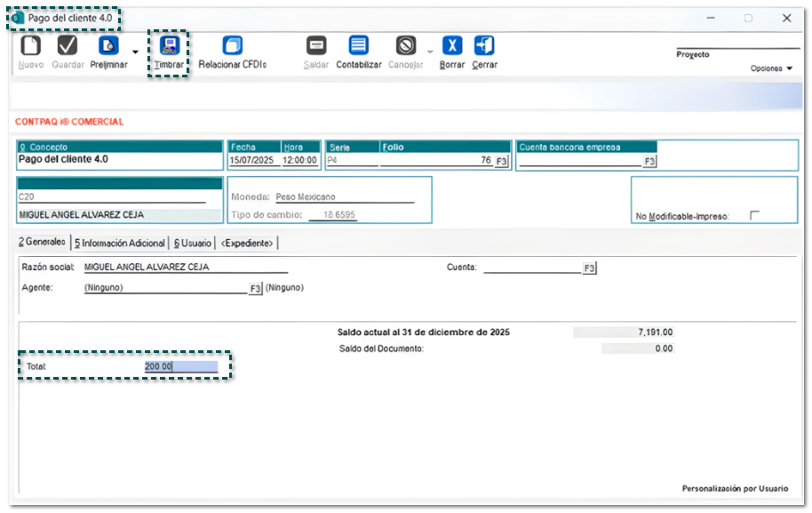Click the Saldar toolbar icon

[x=316, y=46]
